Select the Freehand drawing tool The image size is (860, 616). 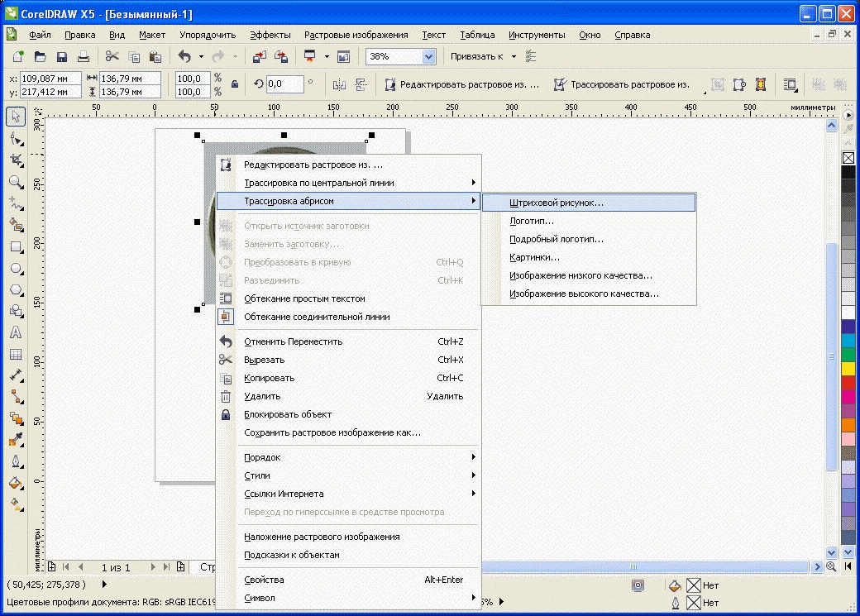16,203
